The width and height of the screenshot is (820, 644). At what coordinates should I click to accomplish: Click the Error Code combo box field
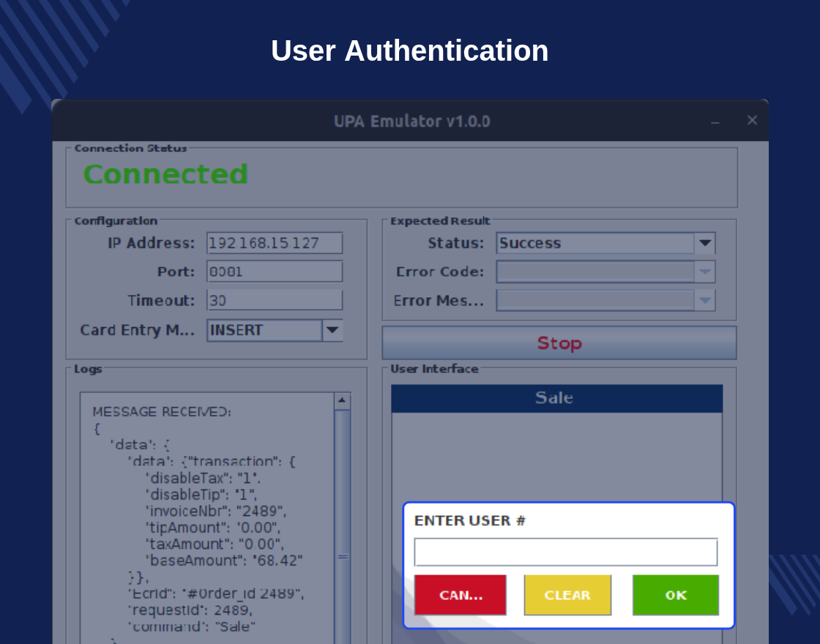click(595, 272)
